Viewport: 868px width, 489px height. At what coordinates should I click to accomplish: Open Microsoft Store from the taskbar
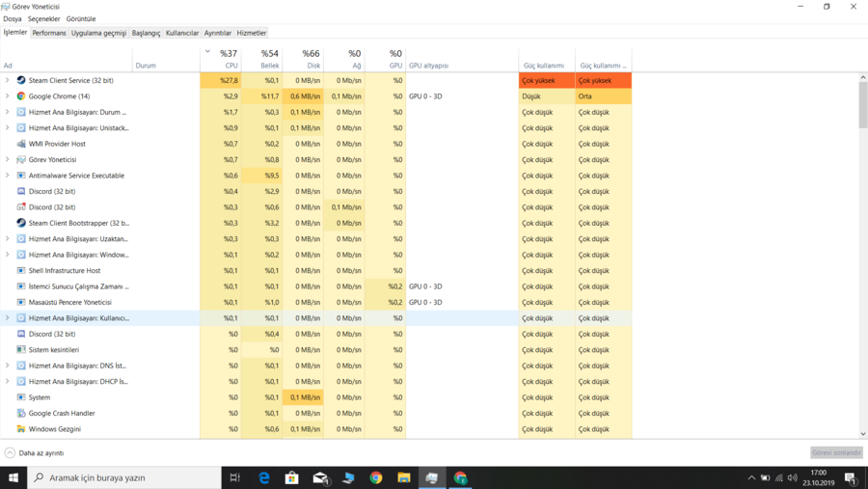click(291, 477)
